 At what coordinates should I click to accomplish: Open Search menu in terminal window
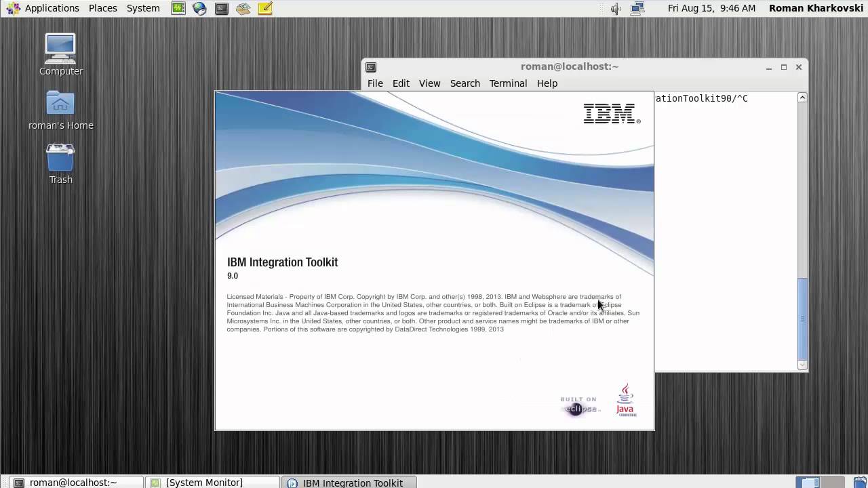pyautogui.click(x=465, y=83)
